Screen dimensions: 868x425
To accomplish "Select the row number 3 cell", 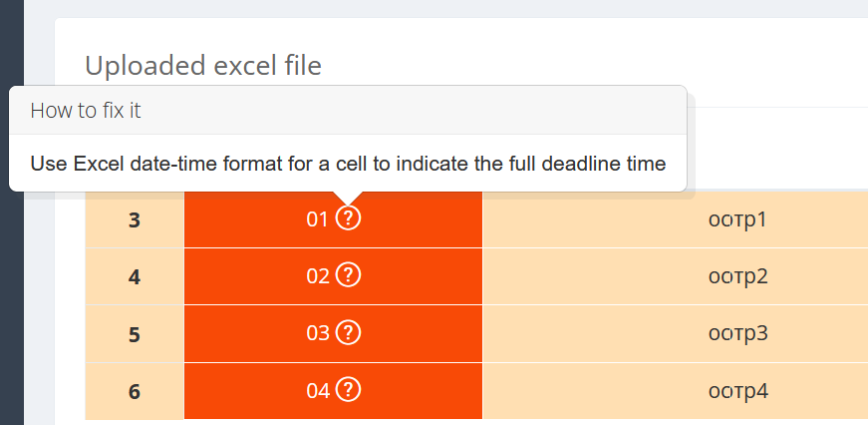I will (135, 219).
